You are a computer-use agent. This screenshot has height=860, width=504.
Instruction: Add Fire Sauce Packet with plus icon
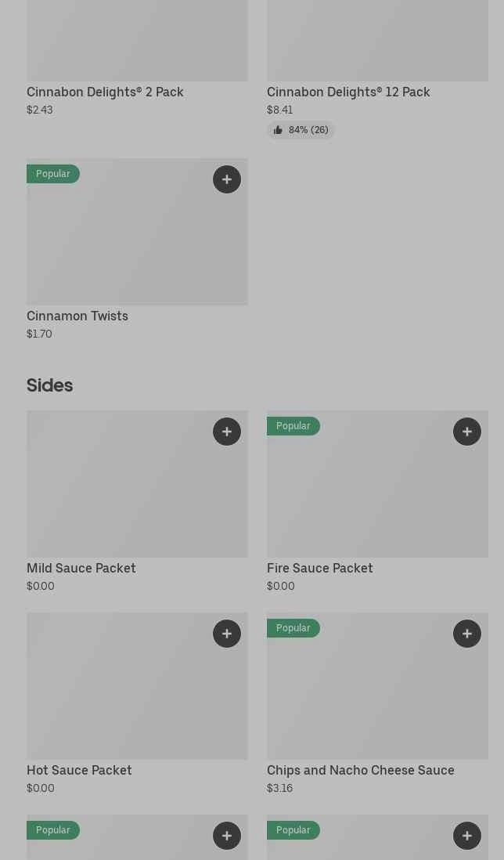click(x=467, y=432)
